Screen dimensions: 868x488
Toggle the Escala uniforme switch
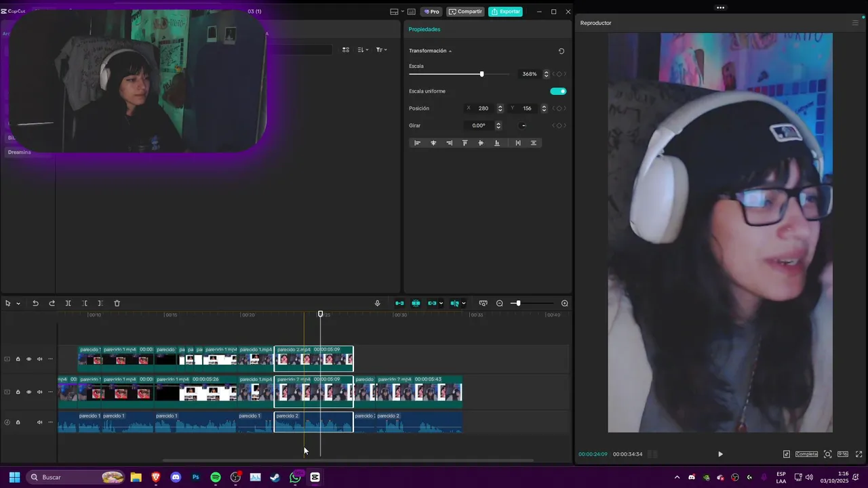[x=558, y=91]
